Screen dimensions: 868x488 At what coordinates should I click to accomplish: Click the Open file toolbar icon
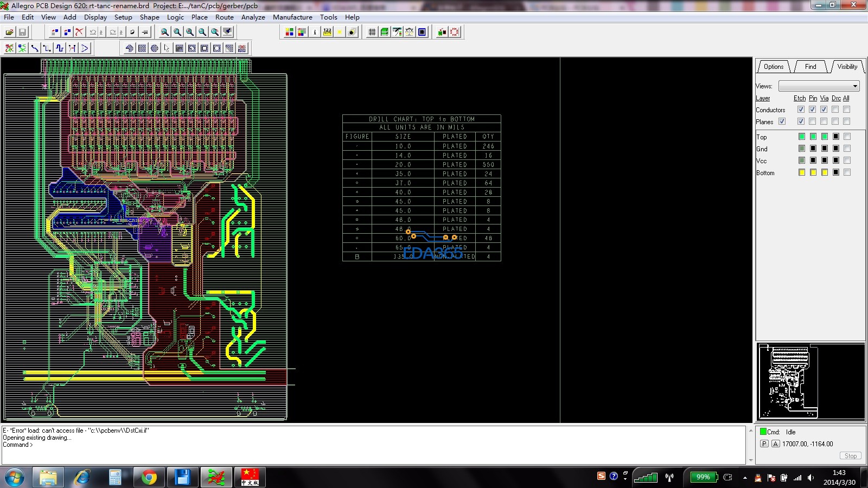tap(10, 32)
